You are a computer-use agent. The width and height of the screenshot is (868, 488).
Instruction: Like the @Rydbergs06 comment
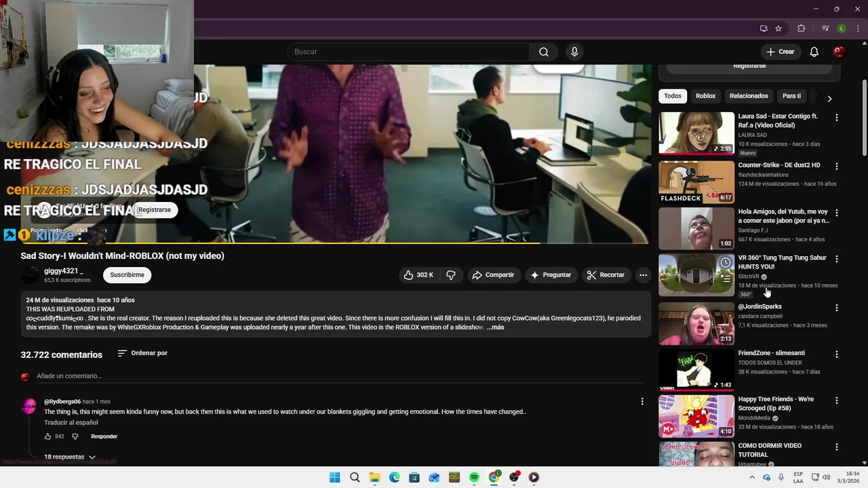click(48, 436)
